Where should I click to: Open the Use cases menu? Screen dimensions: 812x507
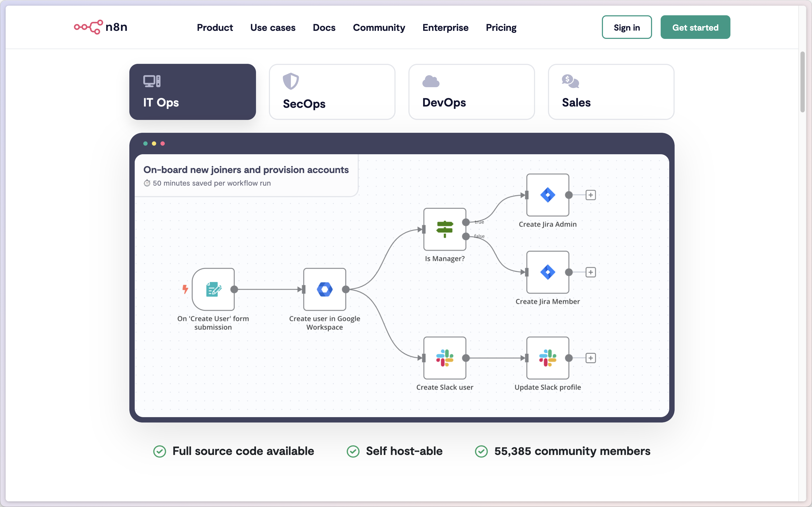[273, 27]
